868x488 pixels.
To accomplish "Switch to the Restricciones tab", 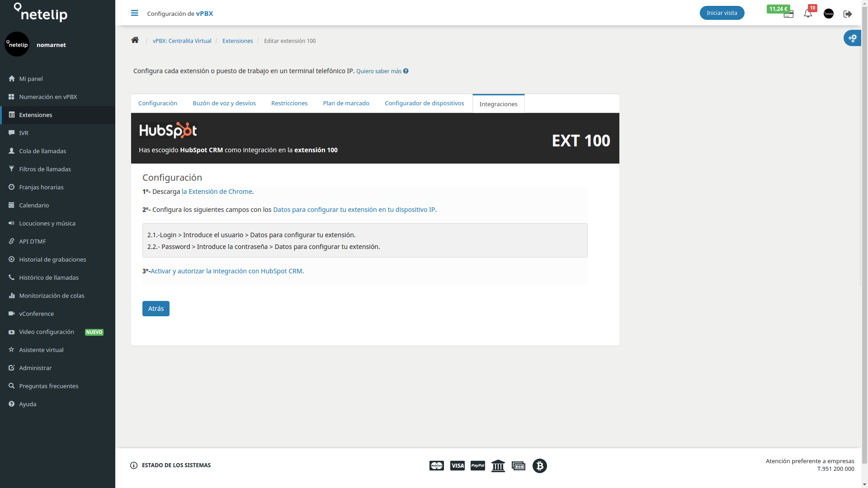I will coord(289,103).
